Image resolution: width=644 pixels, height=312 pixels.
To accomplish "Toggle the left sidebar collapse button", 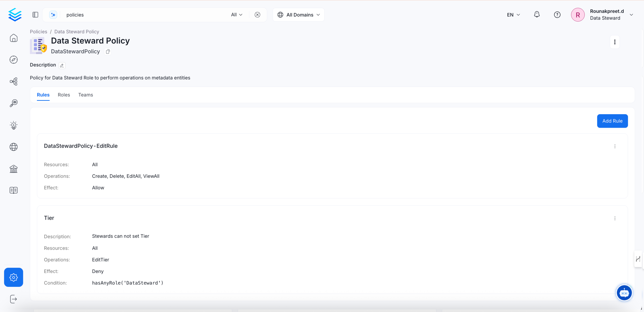I will (35, 15).
